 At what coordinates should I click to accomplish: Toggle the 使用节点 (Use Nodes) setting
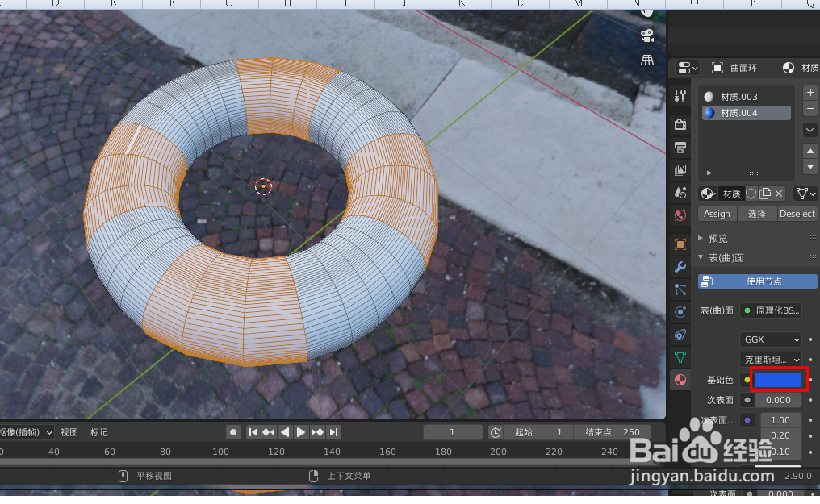click(757, 281)
